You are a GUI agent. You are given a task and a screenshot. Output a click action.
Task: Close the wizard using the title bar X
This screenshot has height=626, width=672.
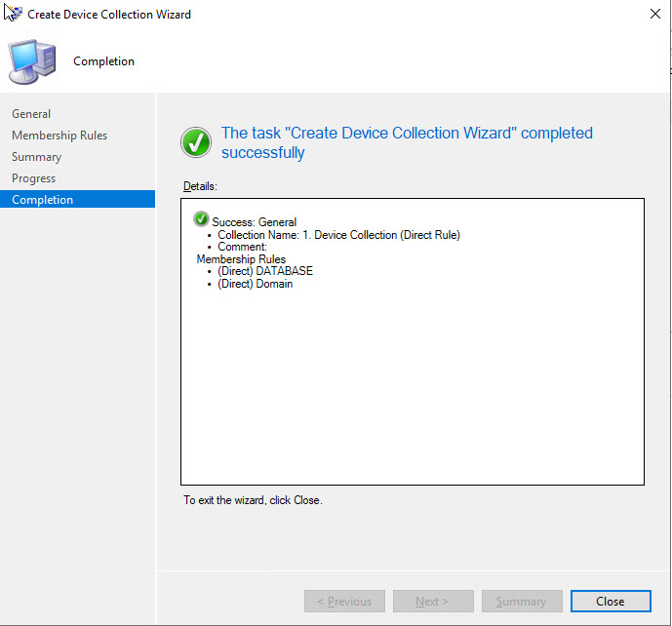652,15
